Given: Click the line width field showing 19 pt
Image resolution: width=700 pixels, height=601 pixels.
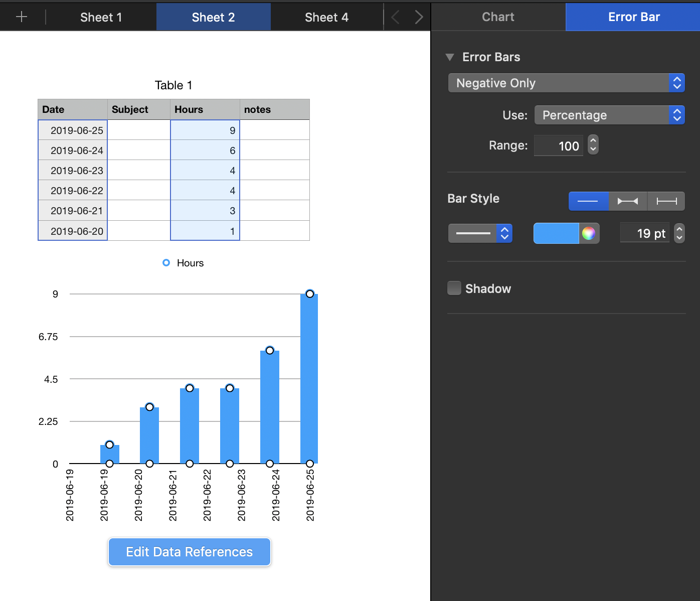Looking at the screenshot, I should [x=645, y=233].
